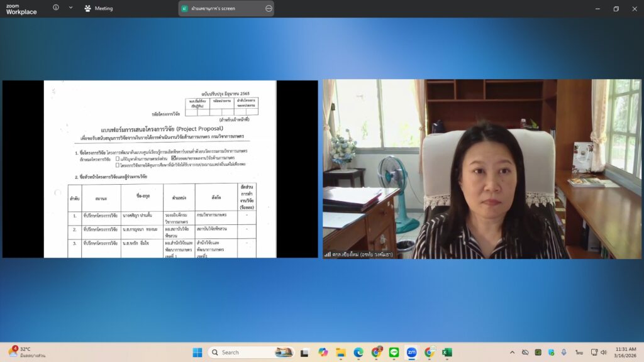
Task: Click the participant video thumbnail
Action: 482,169
